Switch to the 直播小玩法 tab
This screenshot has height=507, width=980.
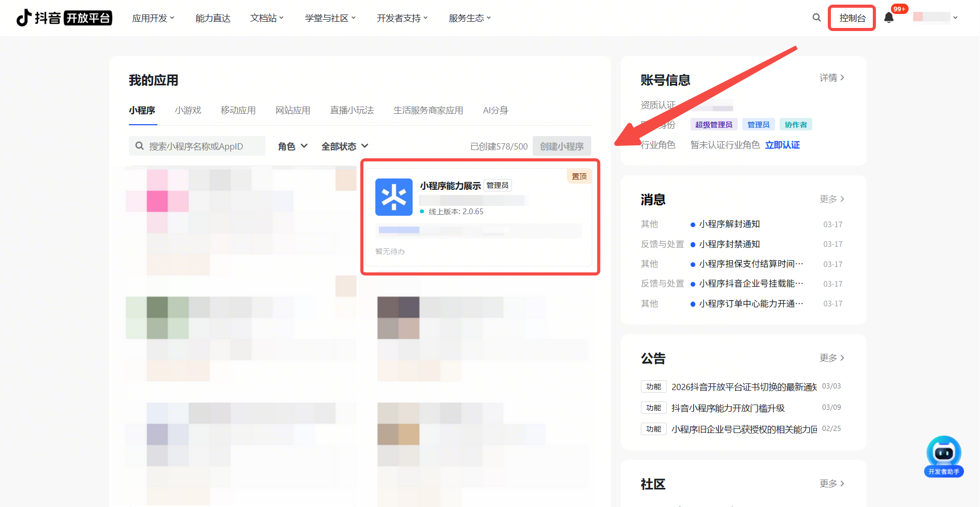tap(352, 110)
